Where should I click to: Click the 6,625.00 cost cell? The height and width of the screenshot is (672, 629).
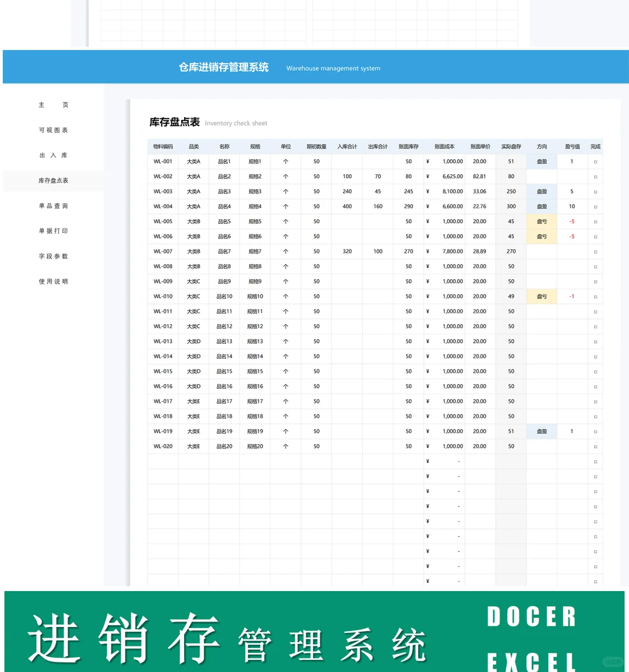[444, 177]
